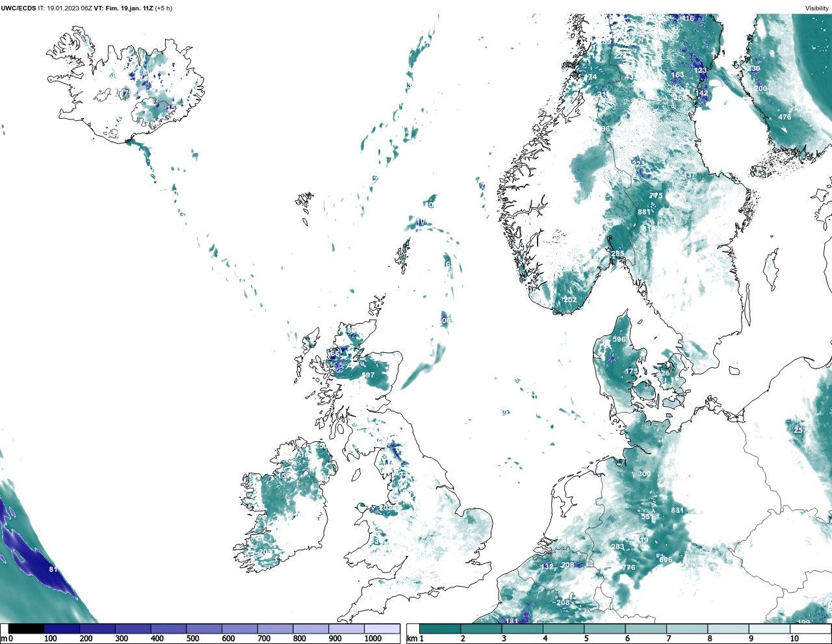
Task: Click the '775' value near the Norway-Sweden border
Action: (x=656, y=196)
